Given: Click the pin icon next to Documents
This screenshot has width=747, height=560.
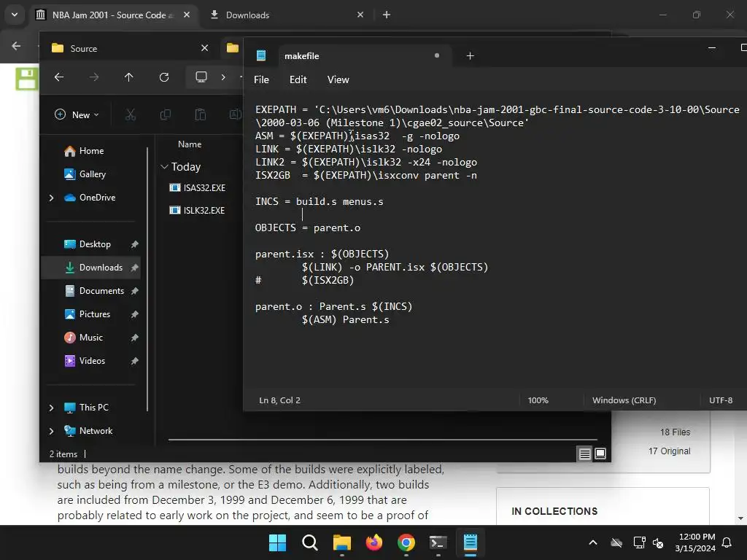Looking at the screenshot, I should [x=135, y=291].
